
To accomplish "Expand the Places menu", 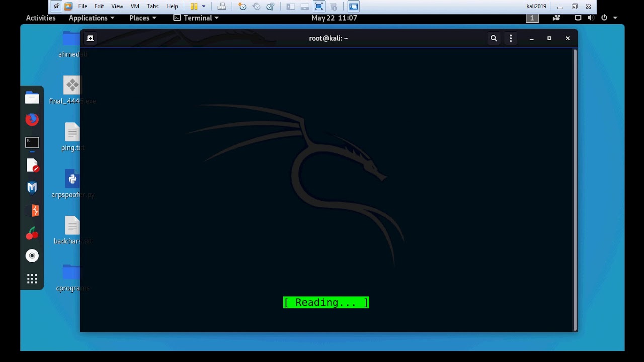I will [x=143, y=18].
